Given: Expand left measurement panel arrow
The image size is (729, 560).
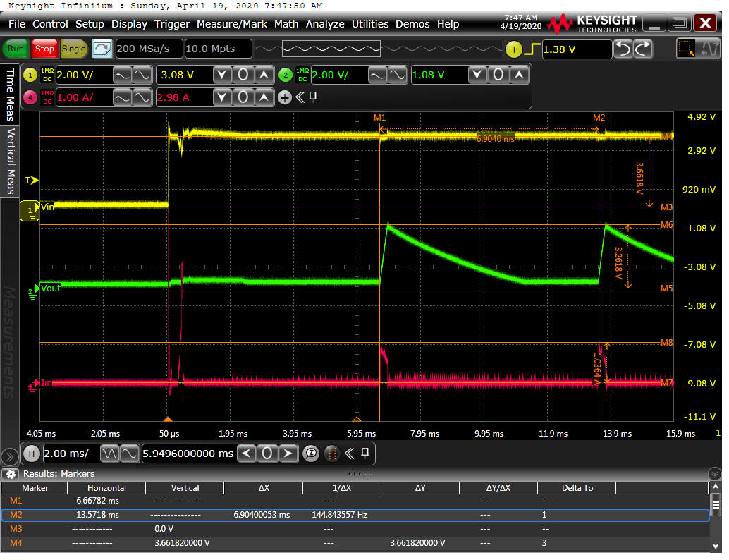Looking at the screenshot, I should pyautogui.click(x=9, y=457).
